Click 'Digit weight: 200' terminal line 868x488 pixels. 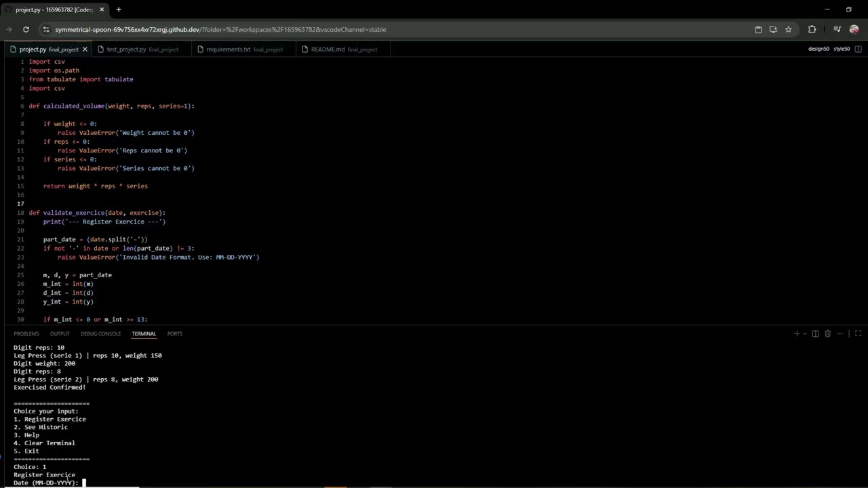pyautogui.click(x=44, y=363)
